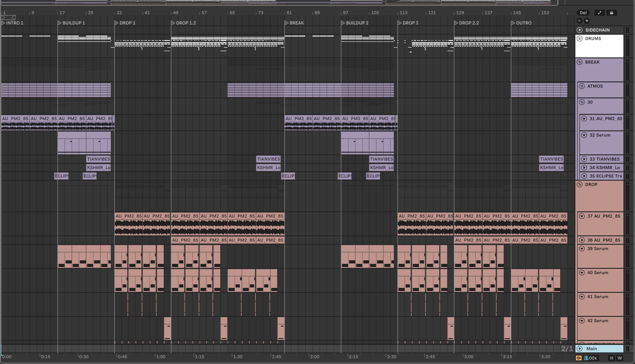635x364 pixels.
Task: Click the 33 TIANVIBES track icon
Action: pyautogui.click(x=584, y=159)
